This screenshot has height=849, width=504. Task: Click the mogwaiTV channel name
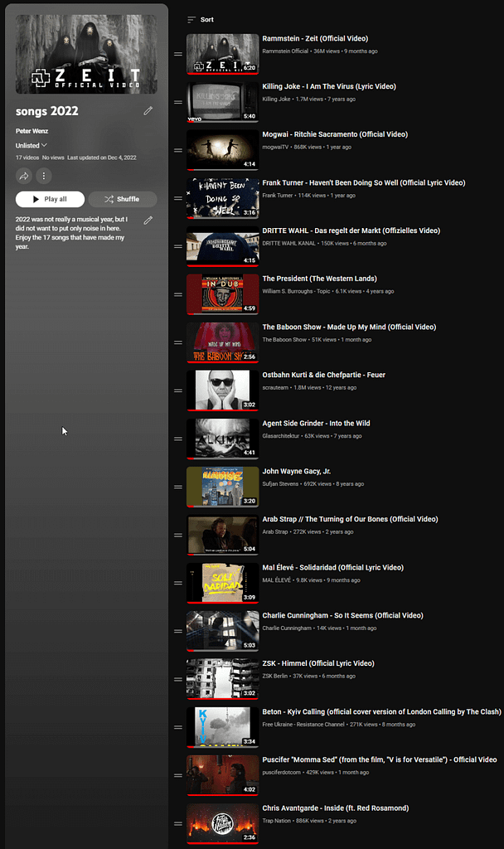(275, 148)
